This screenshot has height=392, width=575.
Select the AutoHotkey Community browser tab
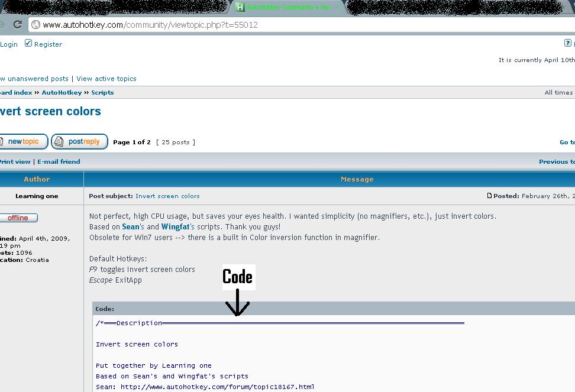pyautogui.click(x=288, y=7)
